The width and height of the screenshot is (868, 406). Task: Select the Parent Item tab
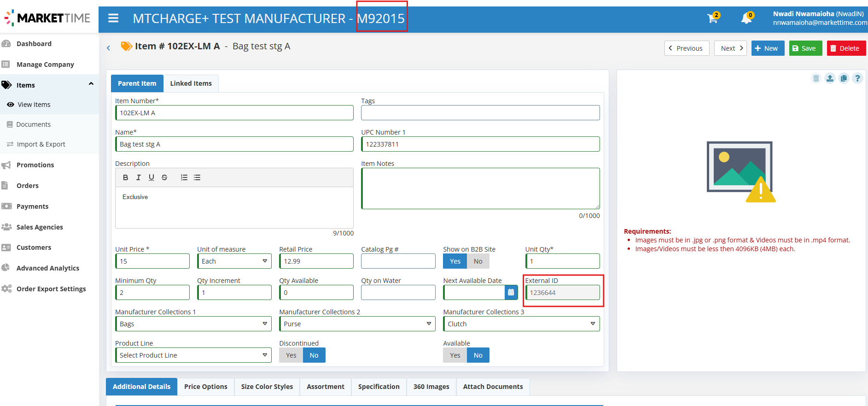pos(137,83)
